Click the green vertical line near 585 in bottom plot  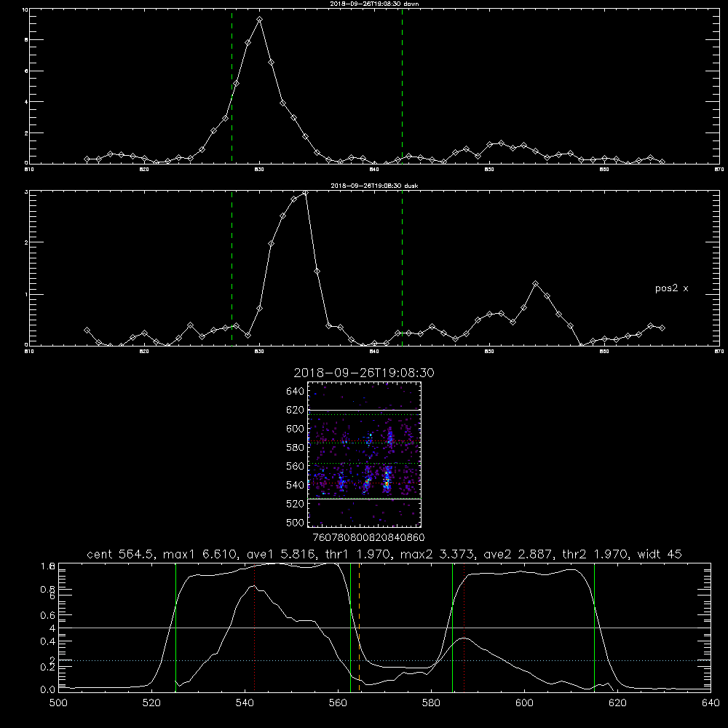452,627
